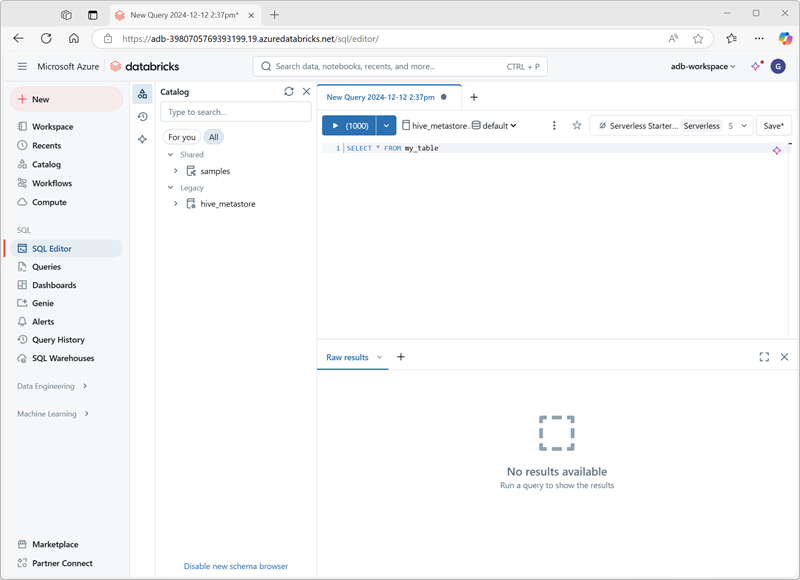Open the history icon in editor side strip
The image size is (800, 580).
142,116
